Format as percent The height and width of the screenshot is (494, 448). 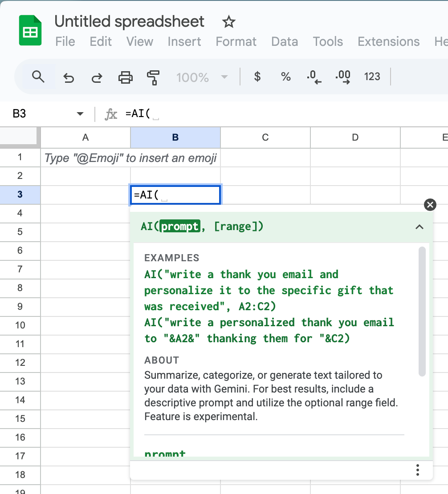[285, 77]
